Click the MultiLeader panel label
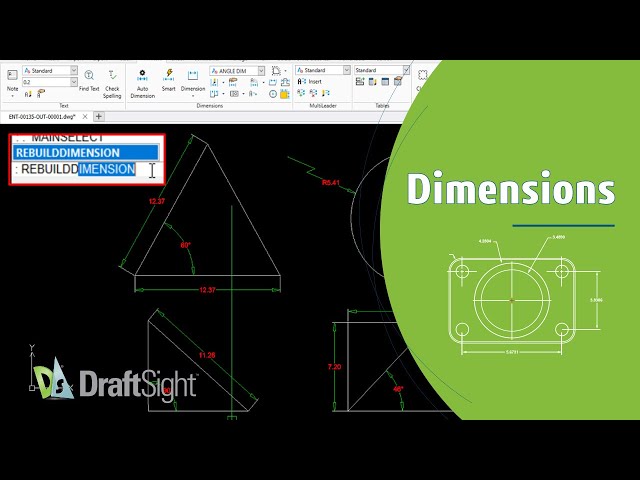The image size is (640, 480). (x=323, y=106)
